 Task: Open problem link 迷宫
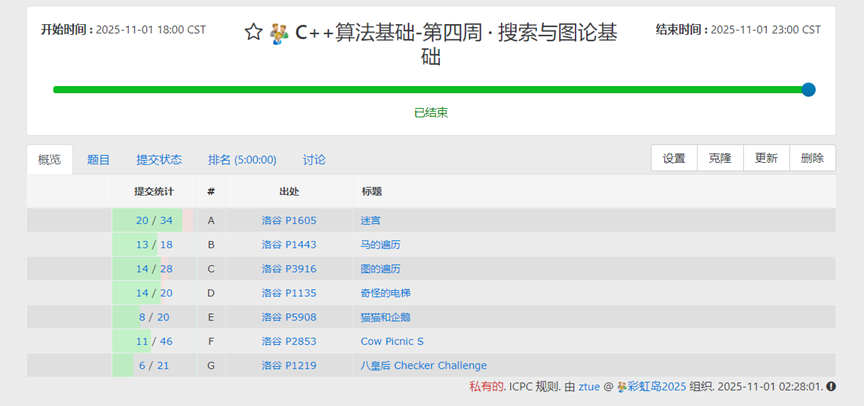click(x=371, y=220)
